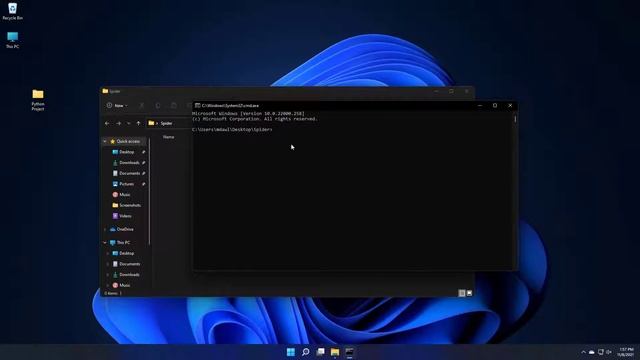Open Pictures under Quick access
Viewport: 640px width, 360px height.
127,184
